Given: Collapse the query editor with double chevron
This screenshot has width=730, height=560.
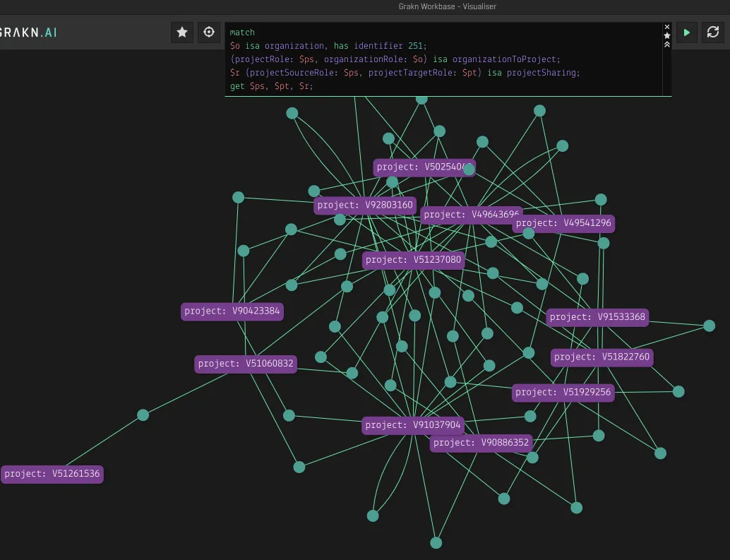Looking at the screenshot, I should pos(666,44).
